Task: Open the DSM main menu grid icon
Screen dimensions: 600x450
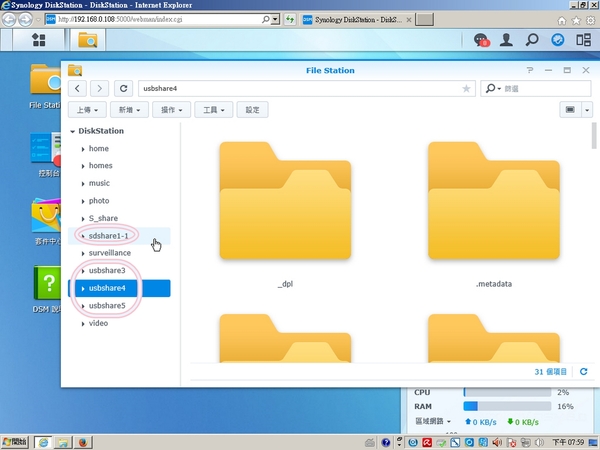Action: [38, 40]
